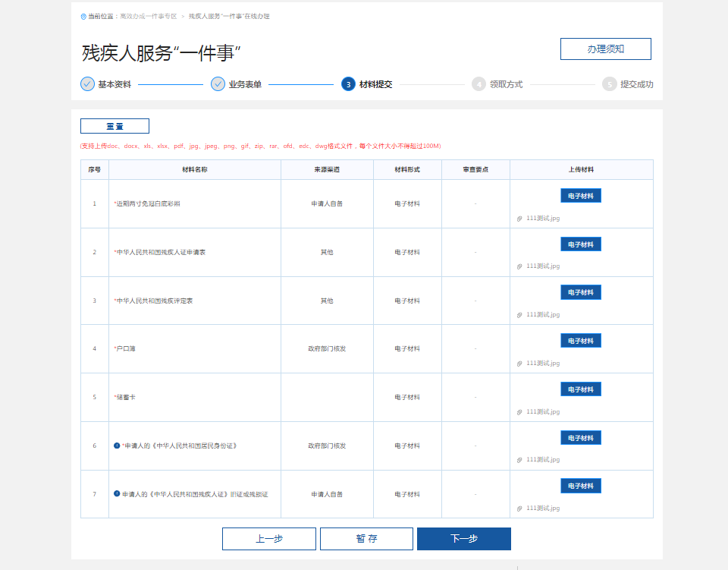Click the checkmark icon for 基本资料 step

tap(87, 84)
